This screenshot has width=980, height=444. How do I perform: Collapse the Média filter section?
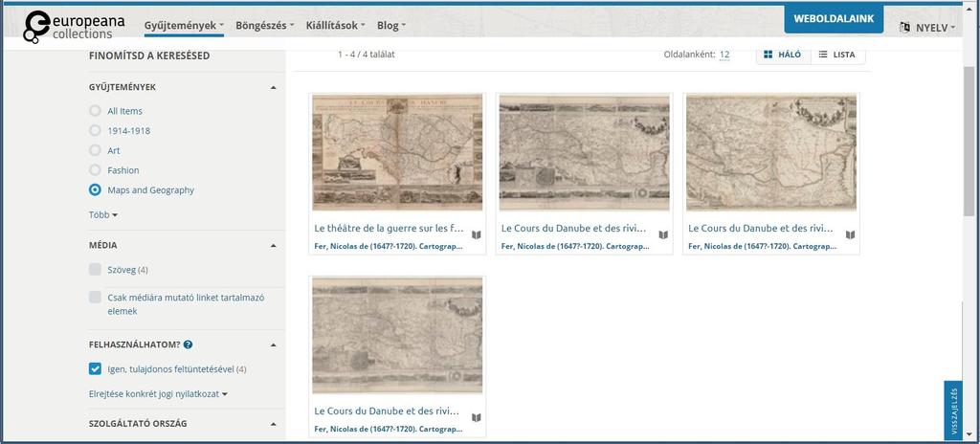point(273,246)
